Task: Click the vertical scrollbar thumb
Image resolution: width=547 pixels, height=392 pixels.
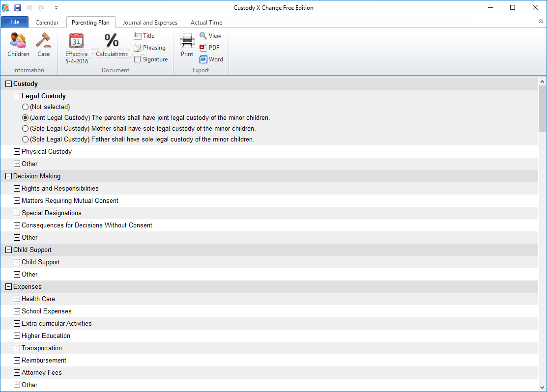Action: (542, 109)
